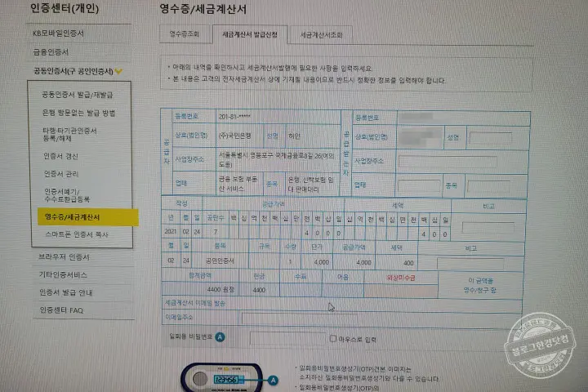Click the 일회용 비밀번호 input field

[x=287, y=338]
